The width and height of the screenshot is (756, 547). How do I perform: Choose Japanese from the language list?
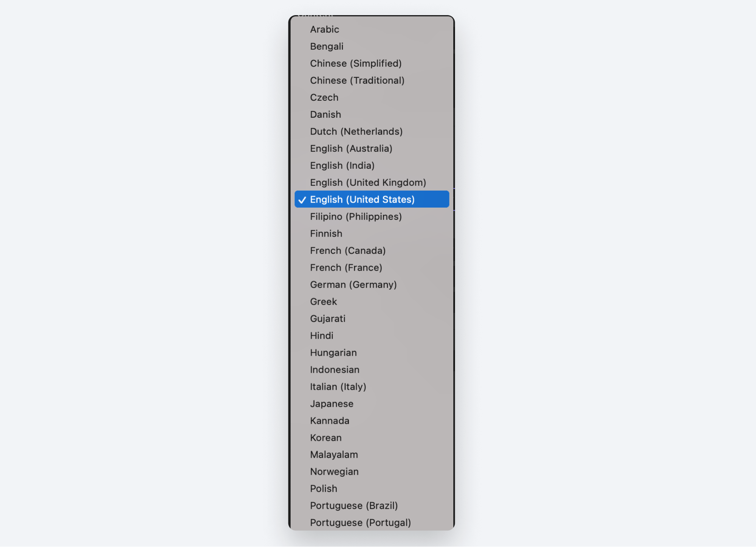(332, 403)
